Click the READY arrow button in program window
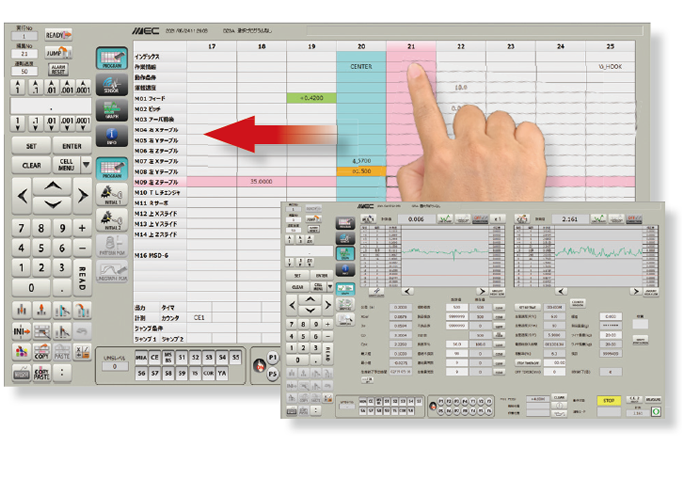689x482 pixels. (x=58, y=35)
